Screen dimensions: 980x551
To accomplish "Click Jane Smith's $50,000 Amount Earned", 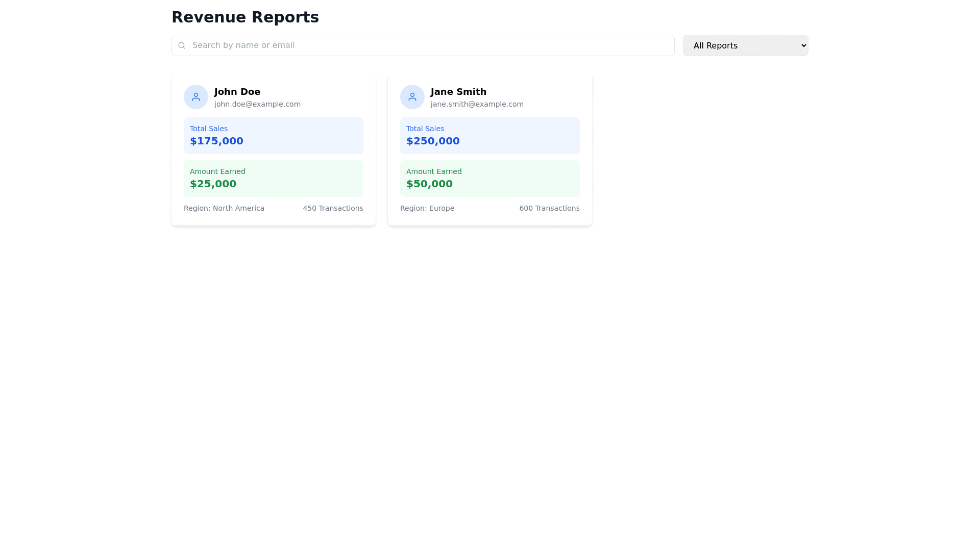I will (x=429, y=184).
